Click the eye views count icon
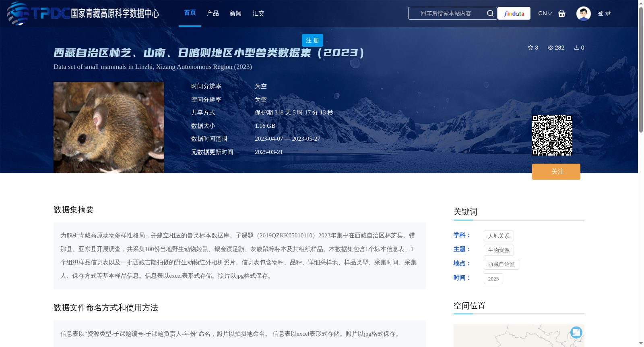Screen dimensions: 644x347 click(x=551, y=48)
